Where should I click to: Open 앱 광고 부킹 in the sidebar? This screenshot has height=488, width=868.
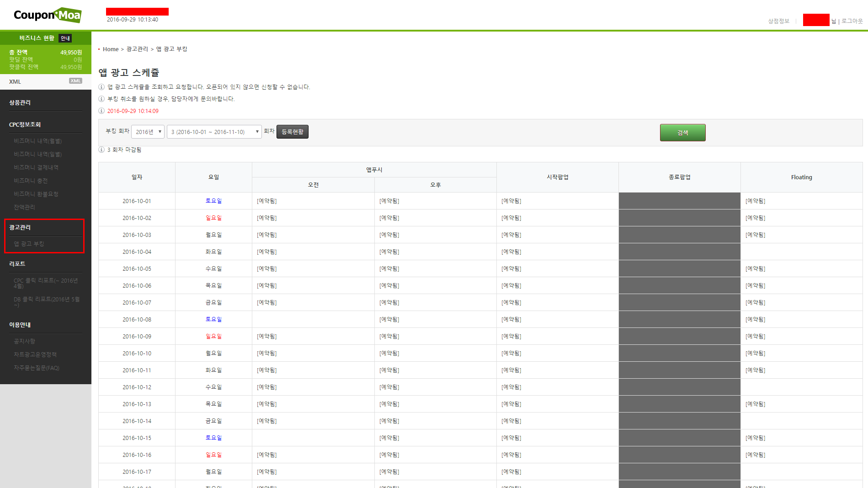pos(29,244)
